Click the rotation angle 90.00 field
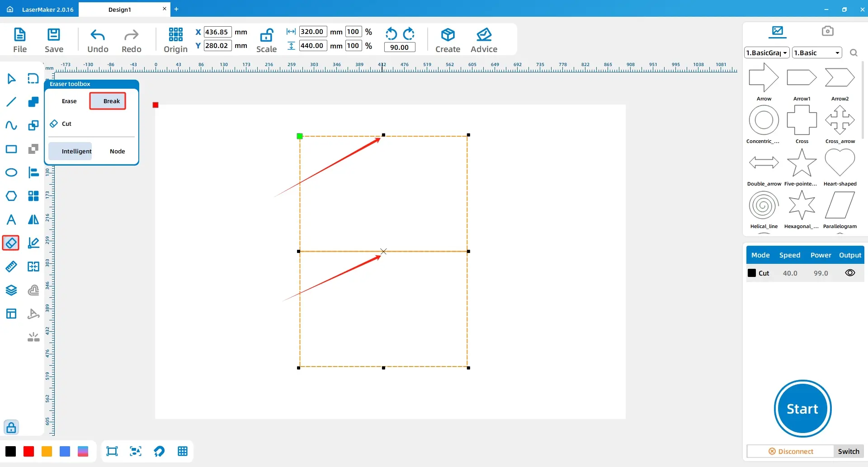Viewport: 868px width, 467px height. [x=400, y=47]
